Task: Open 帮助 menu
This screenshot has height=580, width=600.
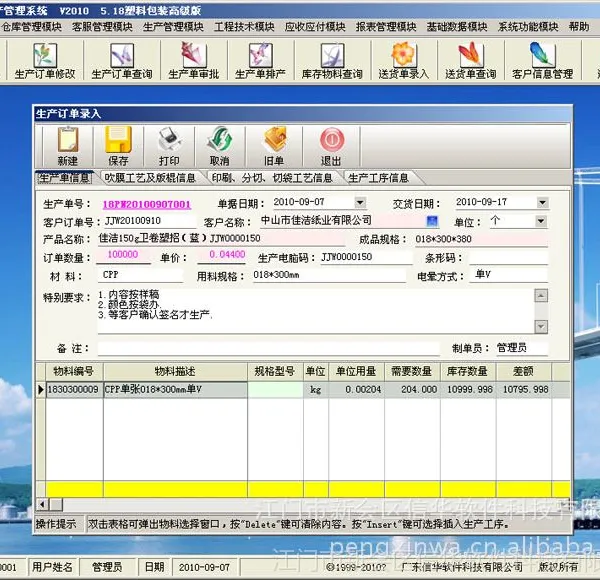Action: tap(579, 27)
